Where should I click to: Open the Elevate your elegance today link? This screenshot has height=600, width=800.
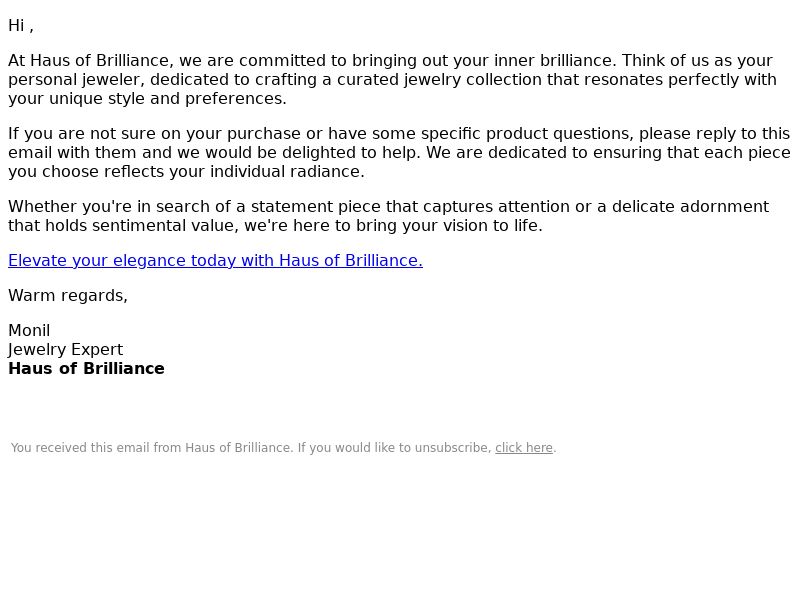(x=215, y=261)
